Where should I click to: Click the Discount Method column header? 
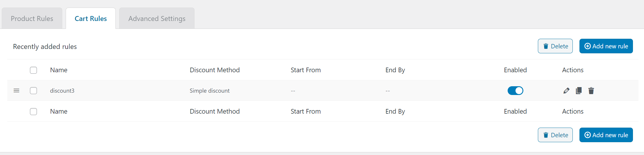pyautogui.click(x=215, y=70)
